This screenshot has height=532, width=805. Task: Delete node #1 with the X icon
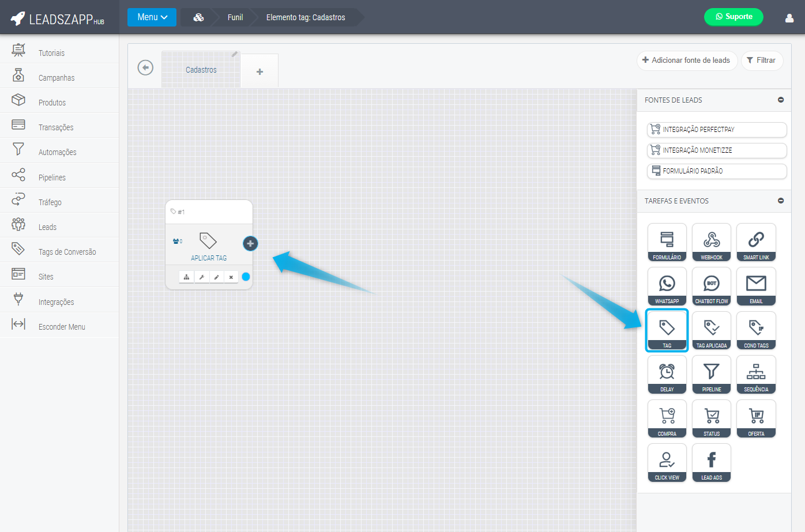click(231, 277)
